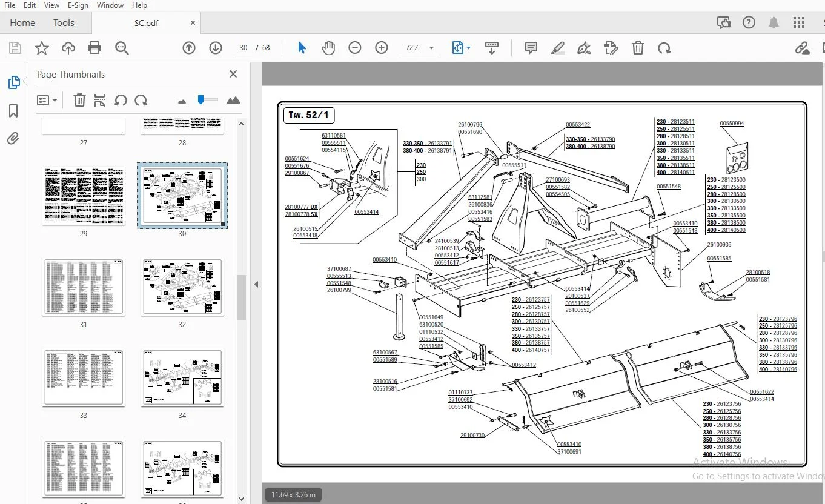
Task: Click the main toolbar trash icon
Action: coord(638,48)
